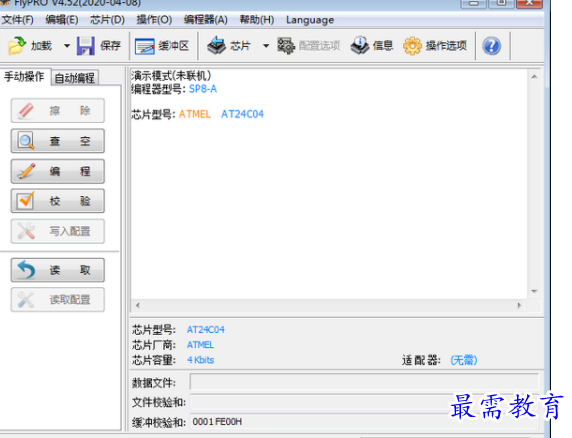
Task: Click the 加载 (Load) folder icon
Action: [x=17, y=46]
